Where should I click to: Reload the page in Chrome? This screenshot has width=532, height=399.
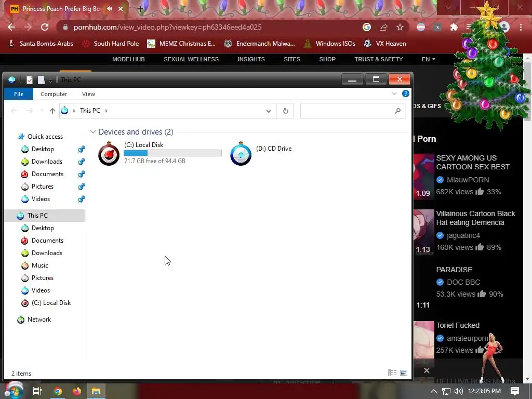(45, 27)
